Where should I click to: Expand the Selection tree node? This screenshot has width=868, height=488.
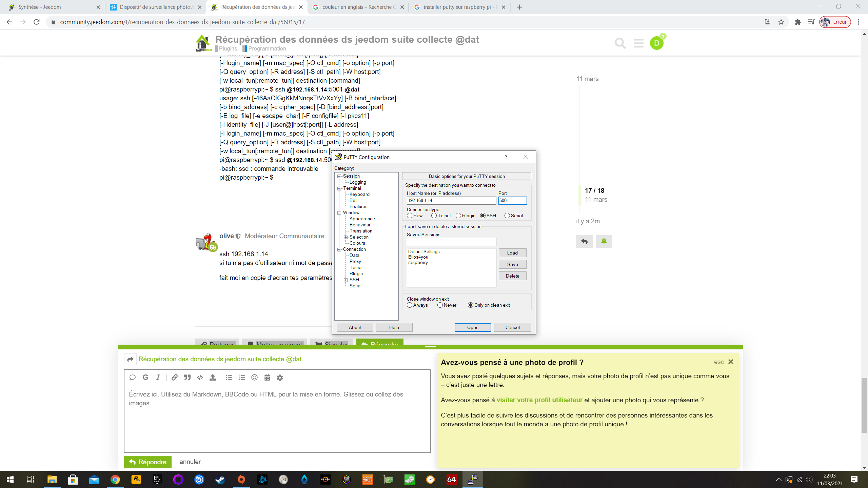click(x=346, y=237)
